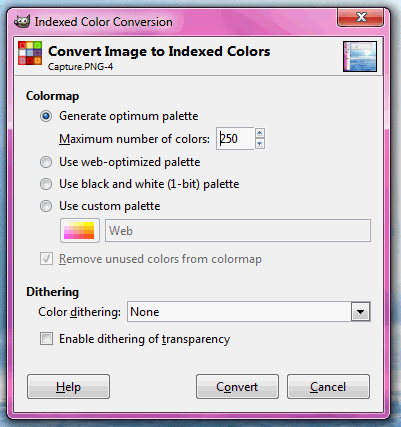Open the Color dithering None combo box
The height and width of the screenshot is (427, 401).
[x=249, y=312]
